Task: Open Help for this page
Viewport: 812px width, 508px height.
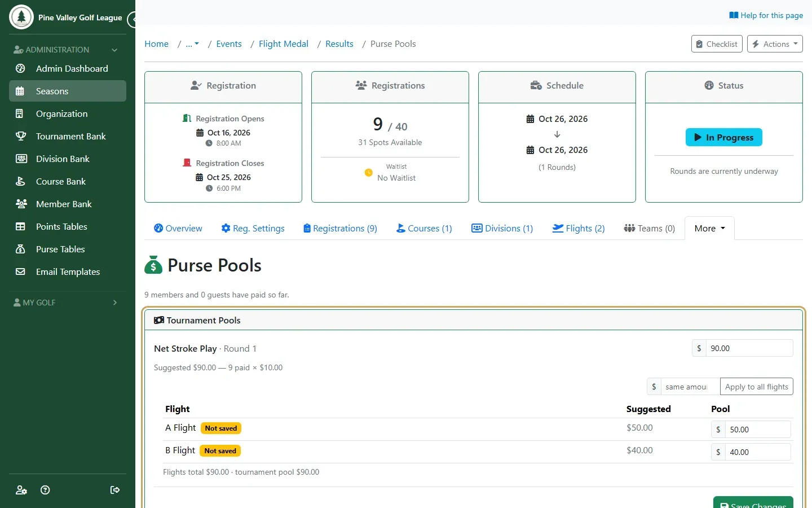Action: coord(766,15)
